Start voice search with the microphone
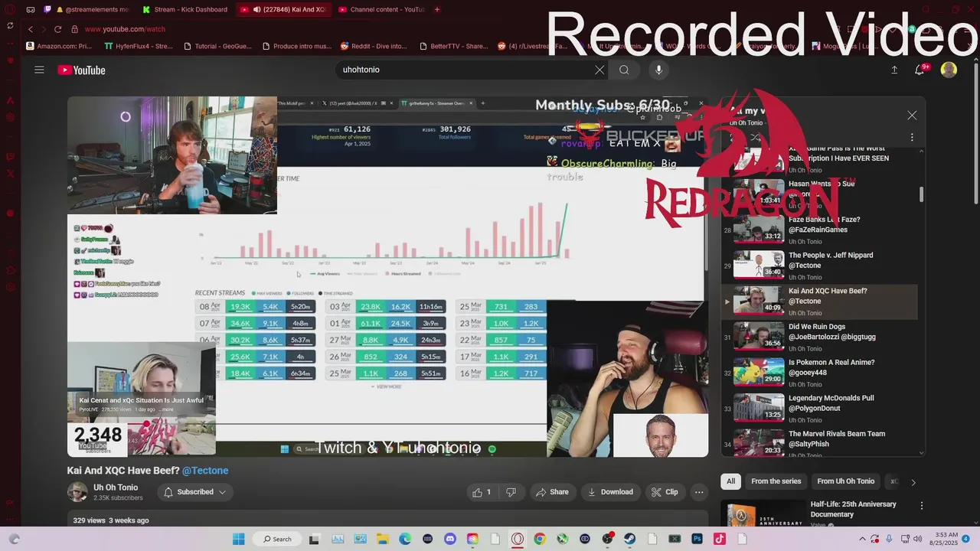Viewport: 980px width, 551px height. coord(658,70)
